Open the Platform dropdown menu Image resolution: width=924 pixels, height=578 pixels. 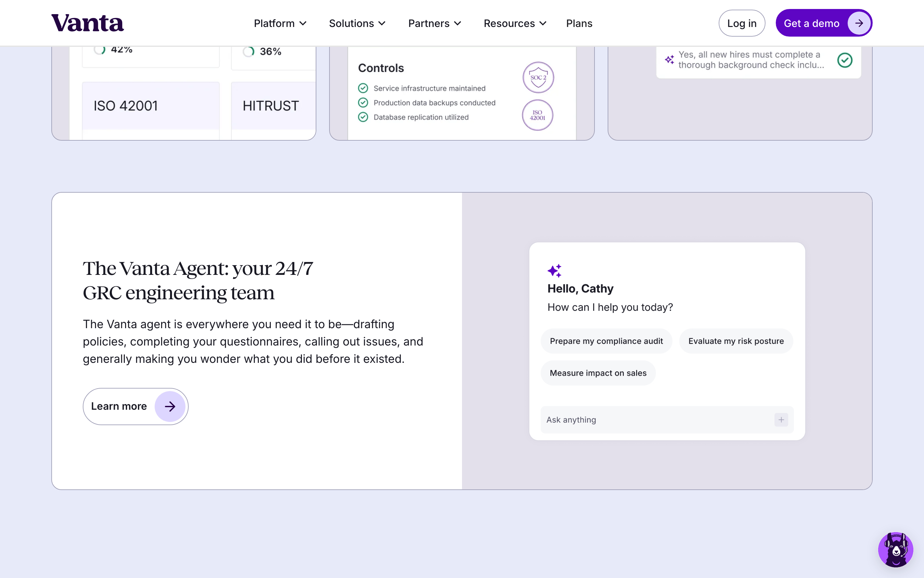point(280,23)
